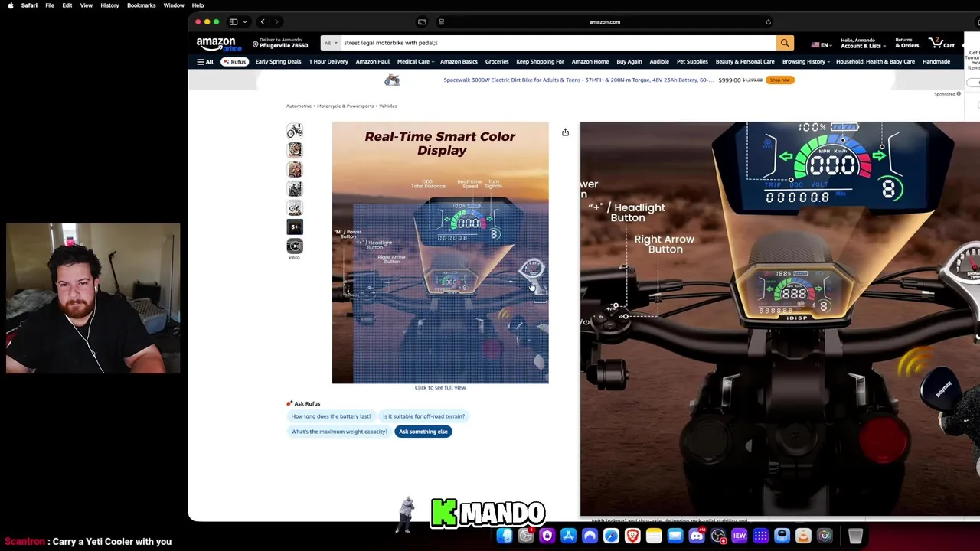The height and width of the screenshot is (551, 980).
Task: Expand the Medical Care dropdown
Action: point(415,62)
